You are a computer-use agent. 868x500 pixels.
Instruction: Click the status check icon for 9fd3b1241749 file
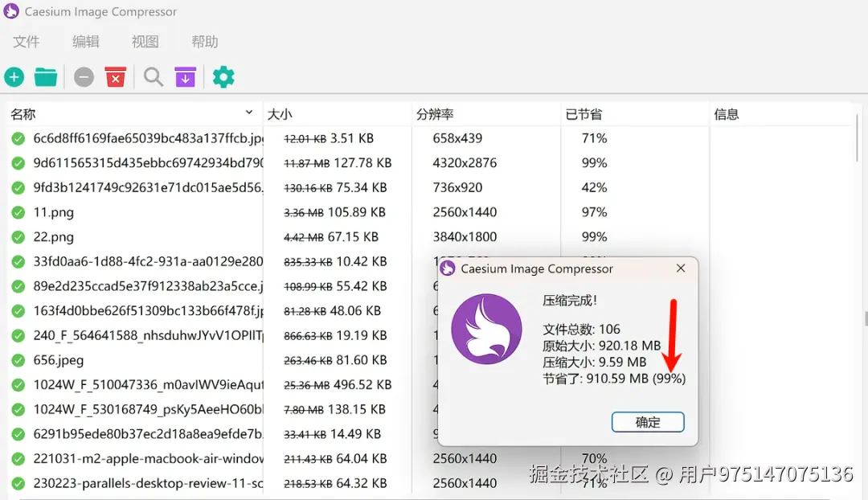click(x=18, y=188)
